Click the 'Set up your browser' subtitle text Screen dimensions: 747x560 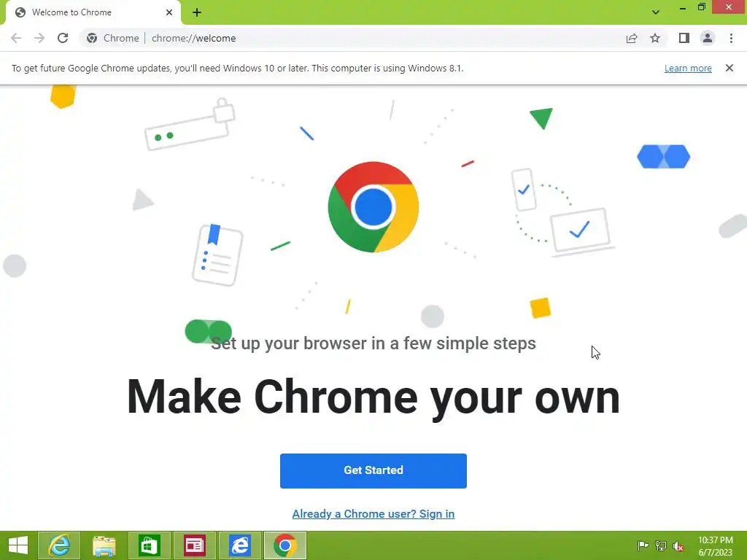(373, 343)
